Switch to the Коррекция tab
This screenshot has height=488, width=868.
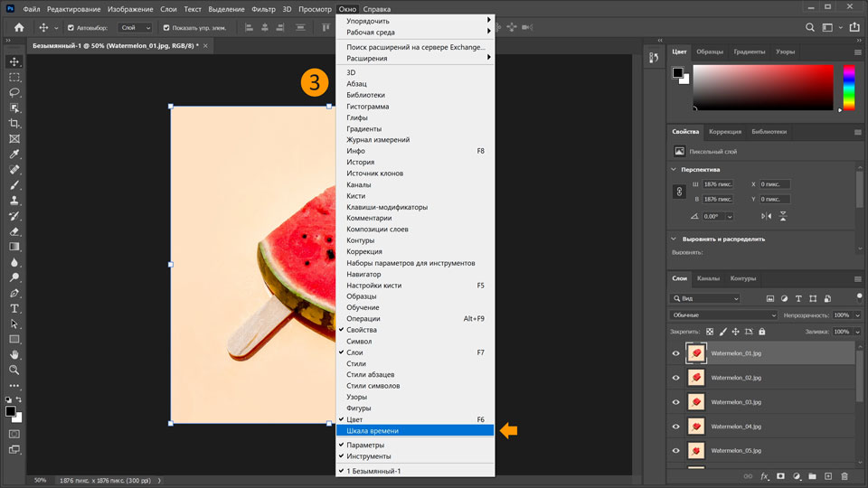[x=724, y=132]
